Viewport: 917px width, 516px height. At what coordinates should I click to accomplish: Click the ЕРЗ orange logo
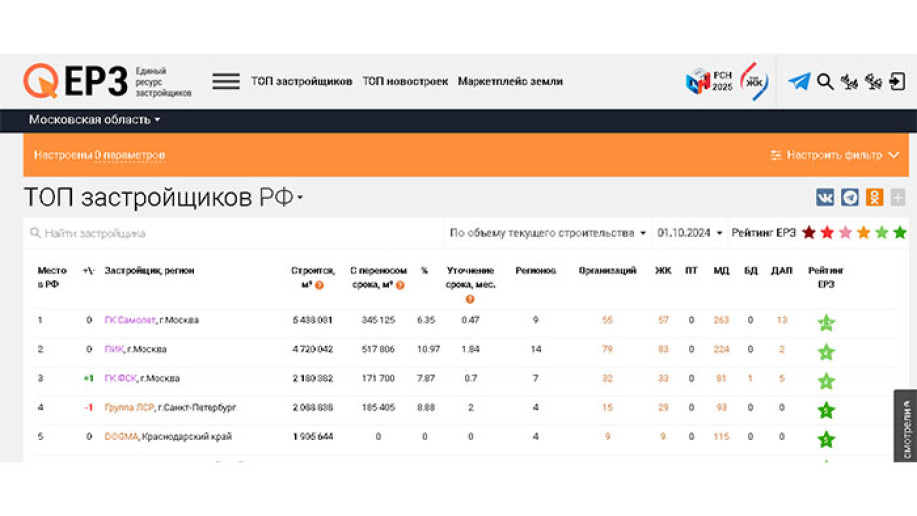(x=76, y=81)
